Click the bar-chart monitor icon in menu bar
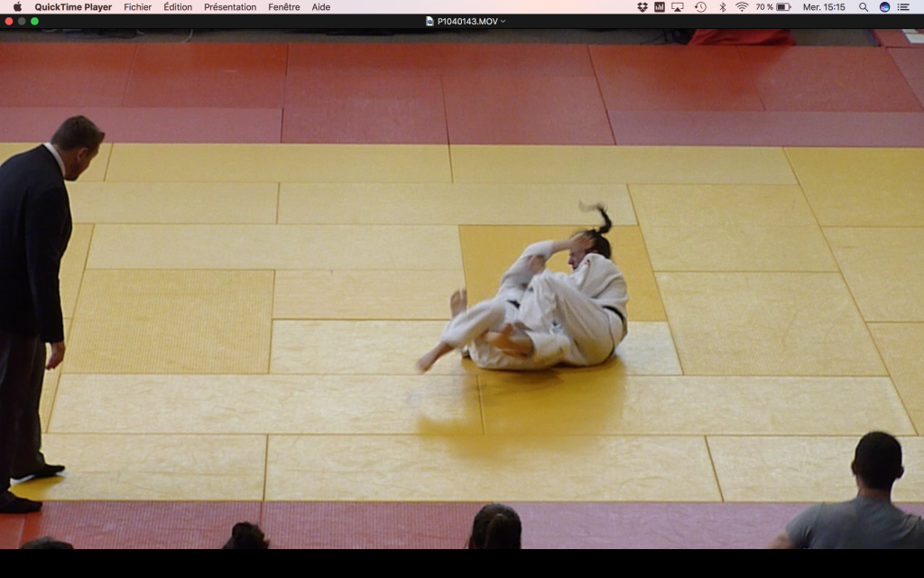This screenshot has height=578, width=924. click(660, 7)
